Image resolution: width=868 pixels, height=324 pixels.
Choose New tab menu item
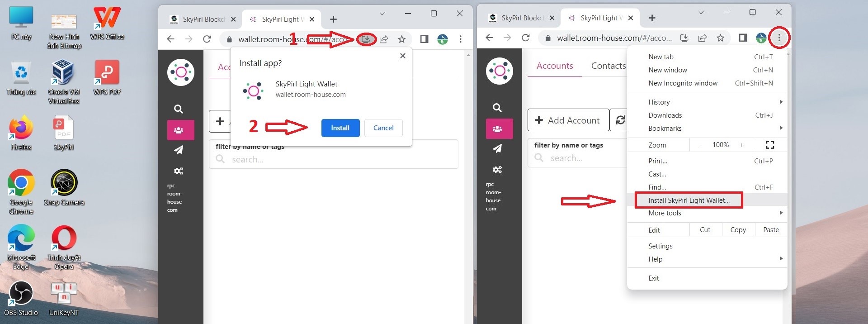pyautogui.click(x=707, y=57)
